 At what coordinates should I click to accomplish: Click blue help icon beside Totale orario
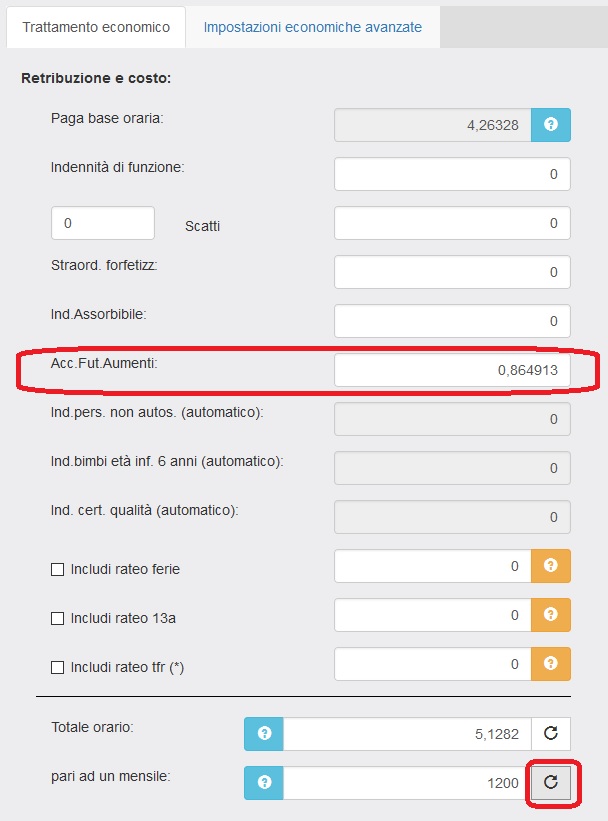point(264,733)
